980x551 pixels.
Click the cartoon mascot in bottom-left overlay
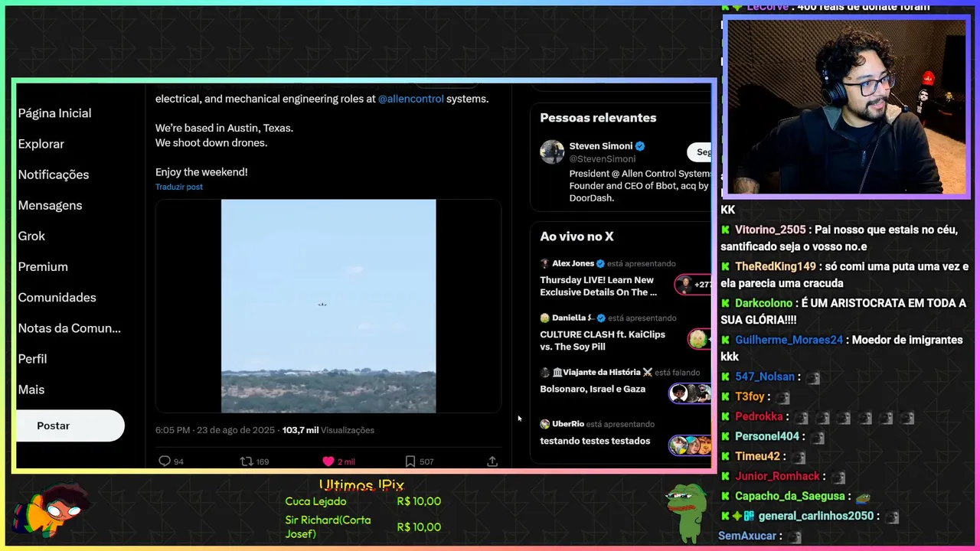coord(51,511)
